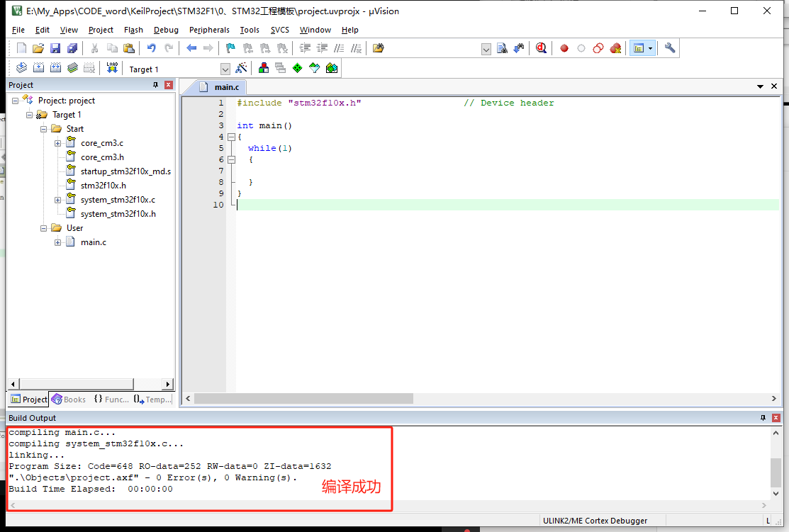Build target files icon
The height and width of the screenshot is (532, 789).
[x=39, y=68]
